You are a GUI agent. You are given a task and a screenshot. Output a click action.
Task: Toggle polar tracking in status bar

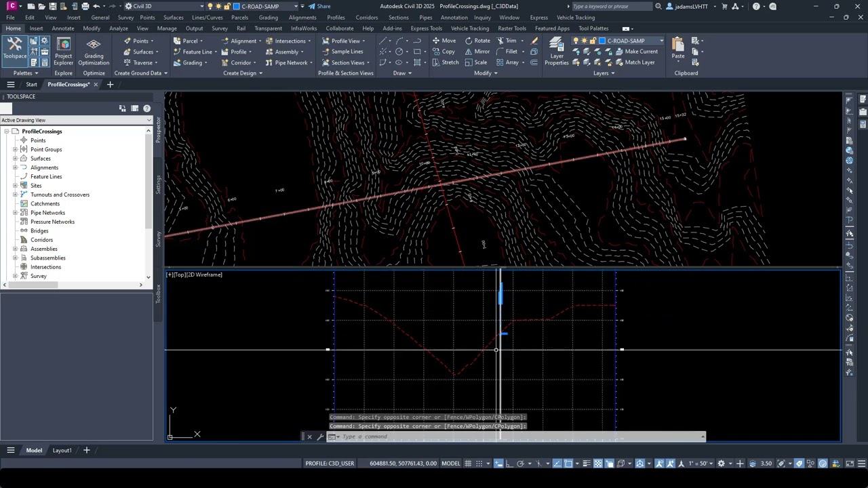520,464
